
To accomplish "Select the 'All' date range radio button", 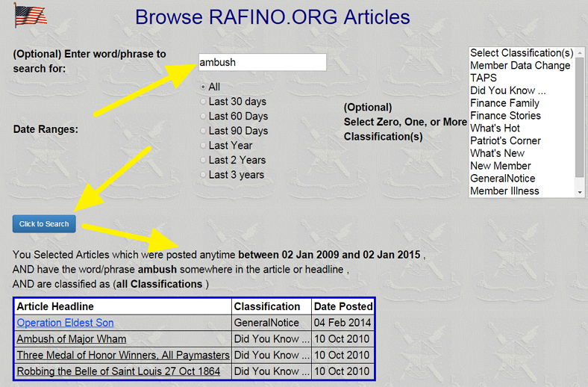I will [x=203, y=87].
